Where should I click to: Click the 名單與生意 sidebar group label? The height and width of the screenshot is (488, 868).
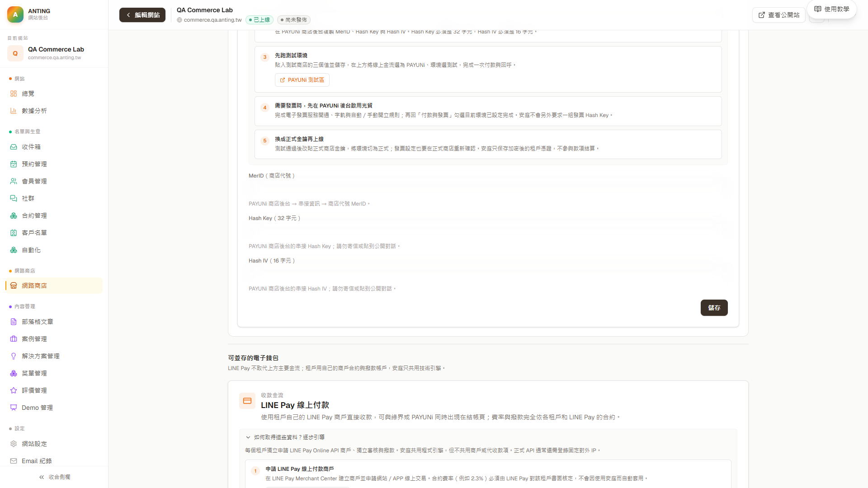click(x=28, y=131)
